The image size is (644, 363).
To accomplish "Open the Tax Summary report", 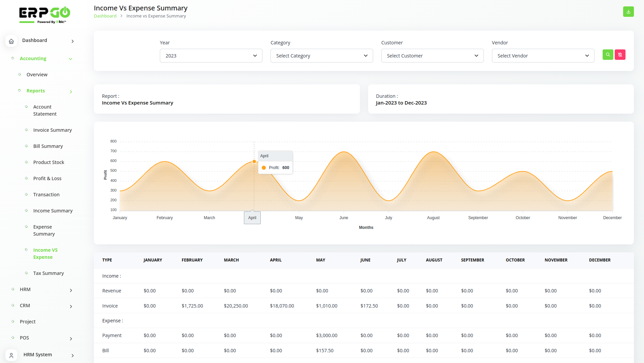I will (48, 273).
